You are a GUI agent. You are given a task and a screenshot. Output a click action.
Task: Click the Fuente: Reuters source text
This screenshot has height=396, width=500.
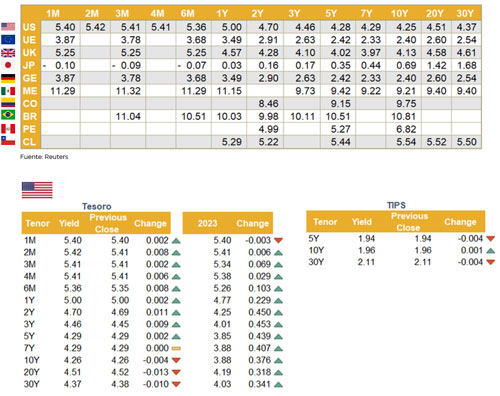[x=44, y=157]
